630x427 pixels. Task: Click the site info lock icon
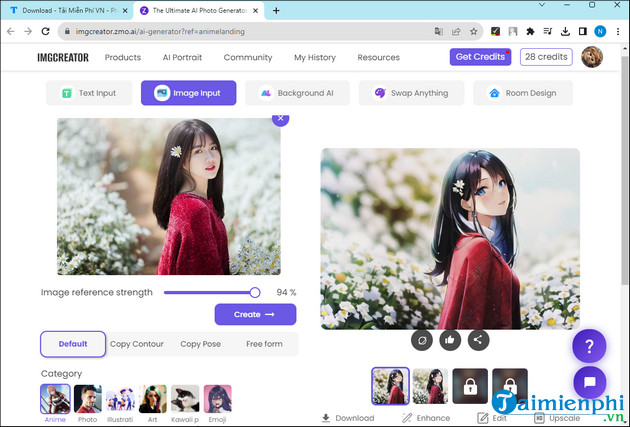pyautogui.click(x=67, y=31)
